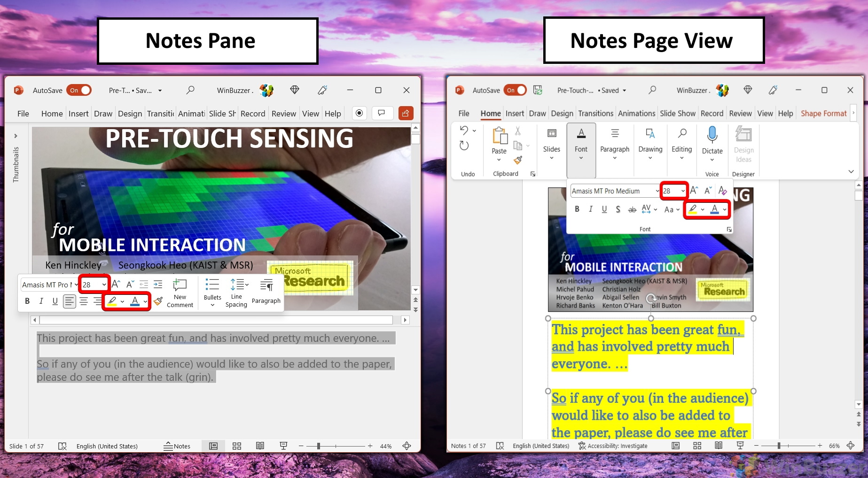Viewport: 868px width, 478px height.
Task: Click text highlight color in right Font panel
Action: pyautogui.click(x=693, y=209)
